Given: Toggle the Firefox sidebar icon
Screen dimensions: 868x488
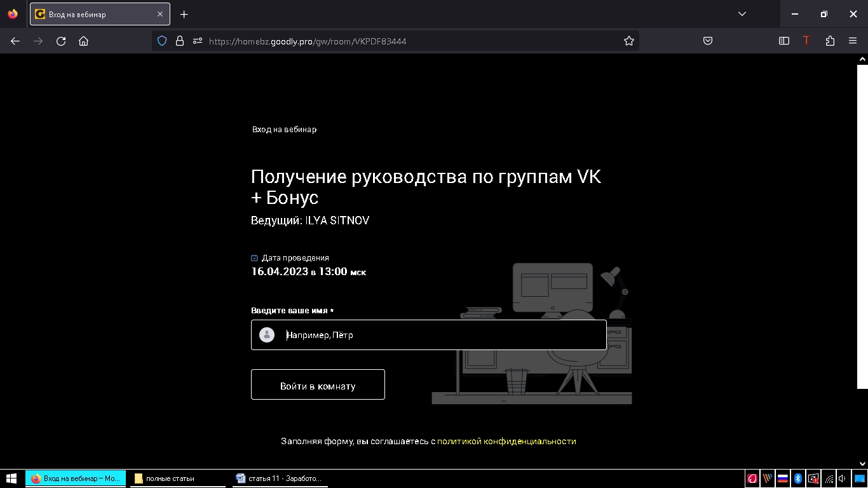Looking at the screenshot, I should point(784,41).
